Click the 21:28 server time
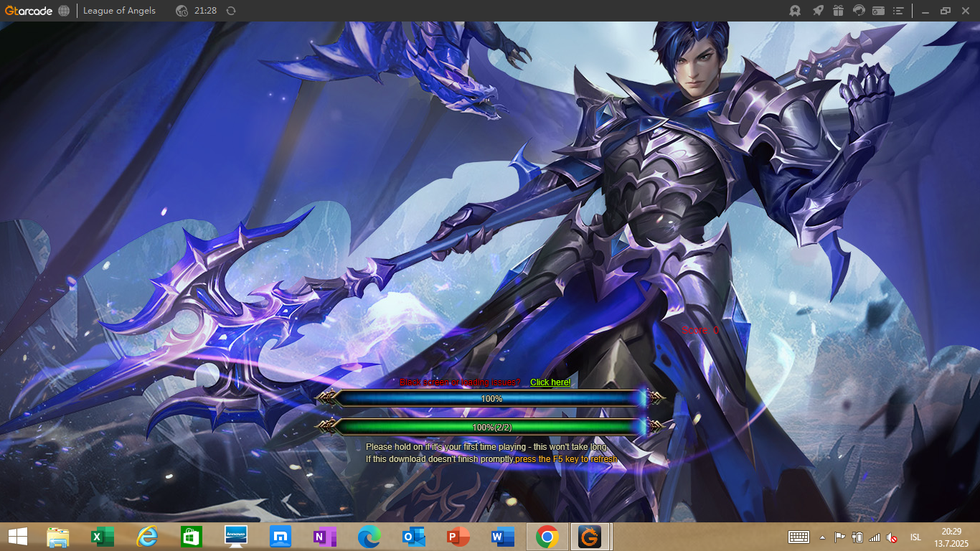The height and width of the screenshot is (551, 980). tap(205, 11)
